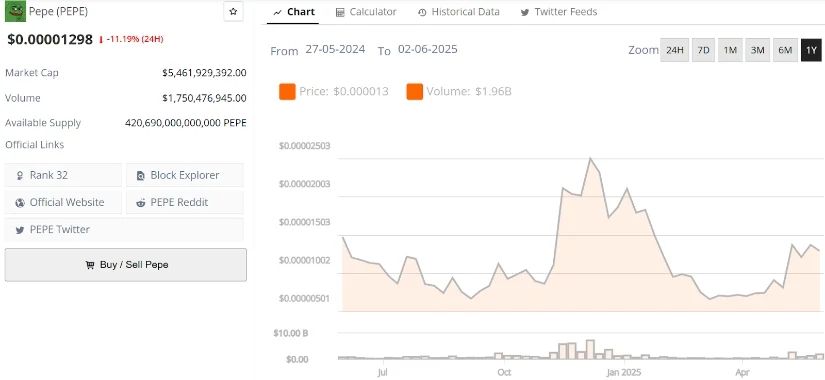Click the $10.00 B volume axis label
The height and width of the screenshot is (380, 825).
pyautogui.click(x=290, y=333)
